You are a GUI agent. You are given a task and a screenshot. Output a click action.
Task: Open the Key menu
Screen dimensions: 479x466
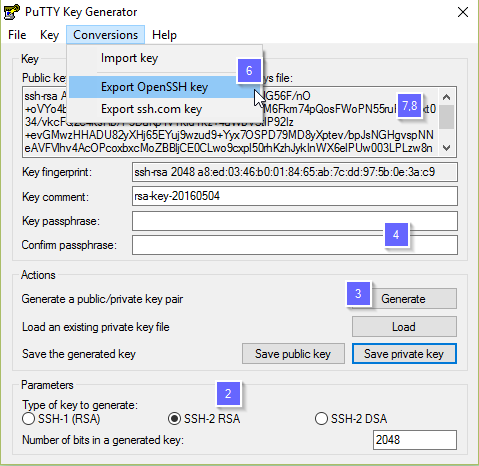click(49, 35)
